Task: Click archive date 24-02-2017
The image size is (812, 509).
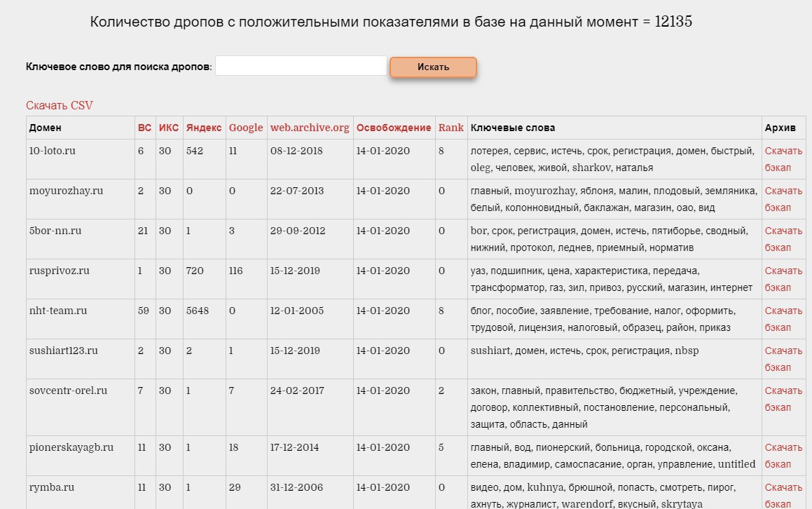Action: [x=297, y=391]
